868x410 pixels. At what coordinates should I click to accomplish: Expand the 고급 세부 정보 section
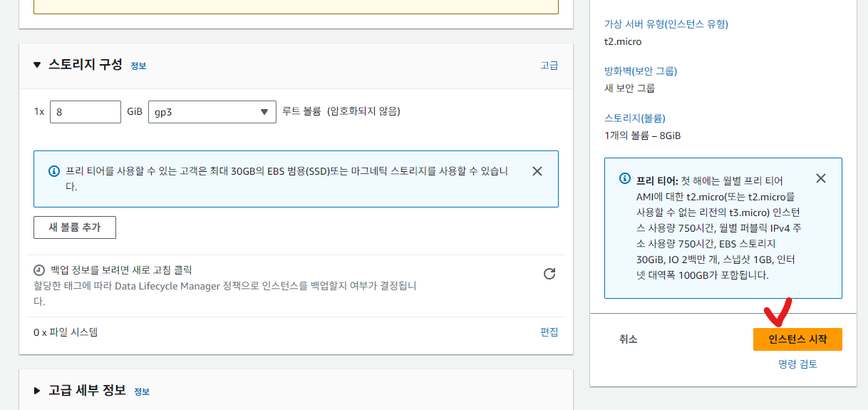pyautogui.click(x=38, y=391)
